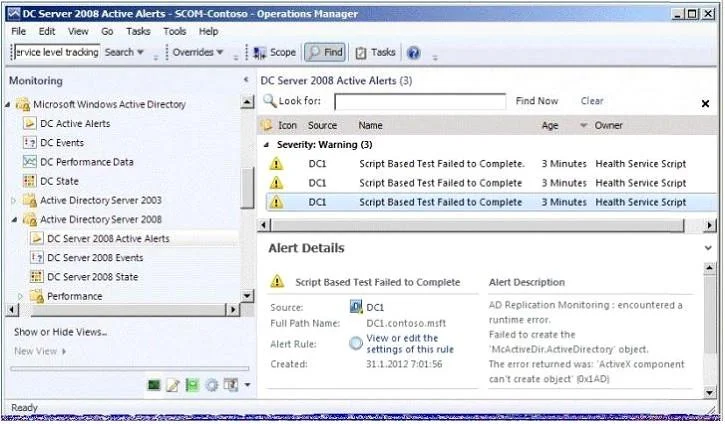This screenshot has height=424, width=725.
Task: Click the Clear link
Action: (x=592, y=101)
